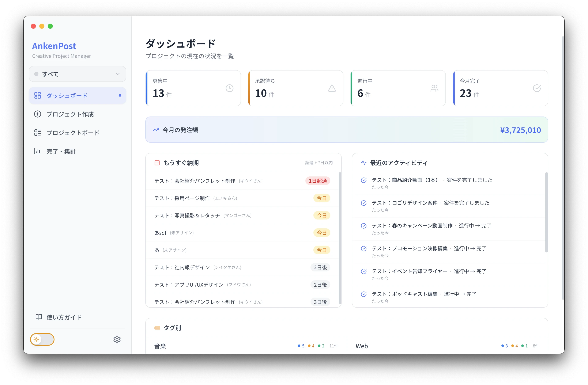Click the plus-circle Project Create icon

click(37, 114)
